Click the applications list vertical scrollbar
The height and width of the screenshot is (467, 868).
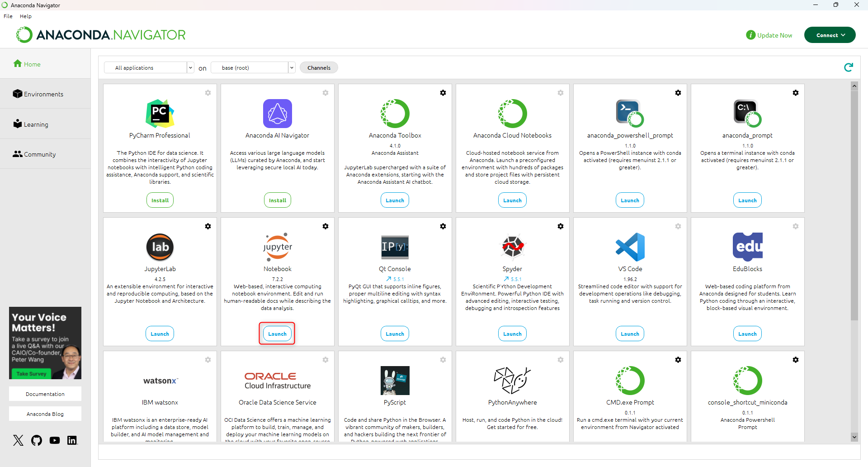click(x=854, y=205)
